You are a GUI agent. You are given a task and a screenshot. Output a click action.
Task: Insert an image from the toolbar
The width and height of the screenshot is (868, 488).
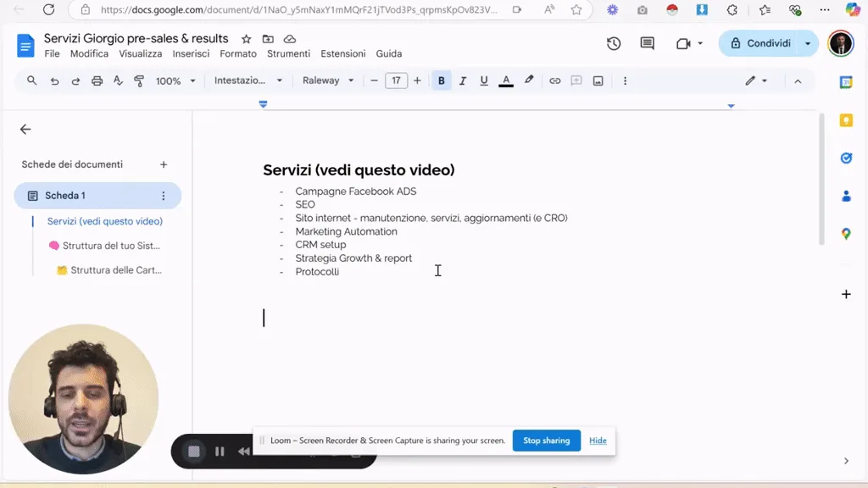tap(598, 80)
